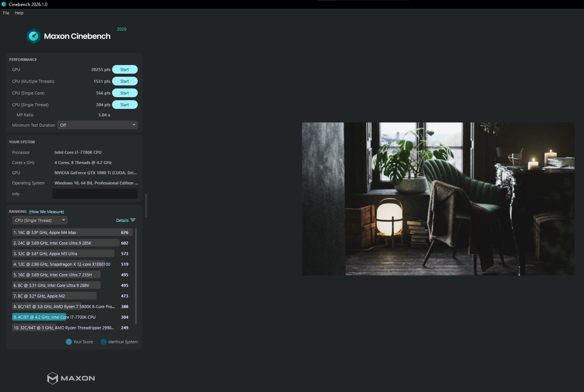
Task: Click the NVIDIA GeForce GTX 1080 Ti text
Action: [x=96, y=173]
